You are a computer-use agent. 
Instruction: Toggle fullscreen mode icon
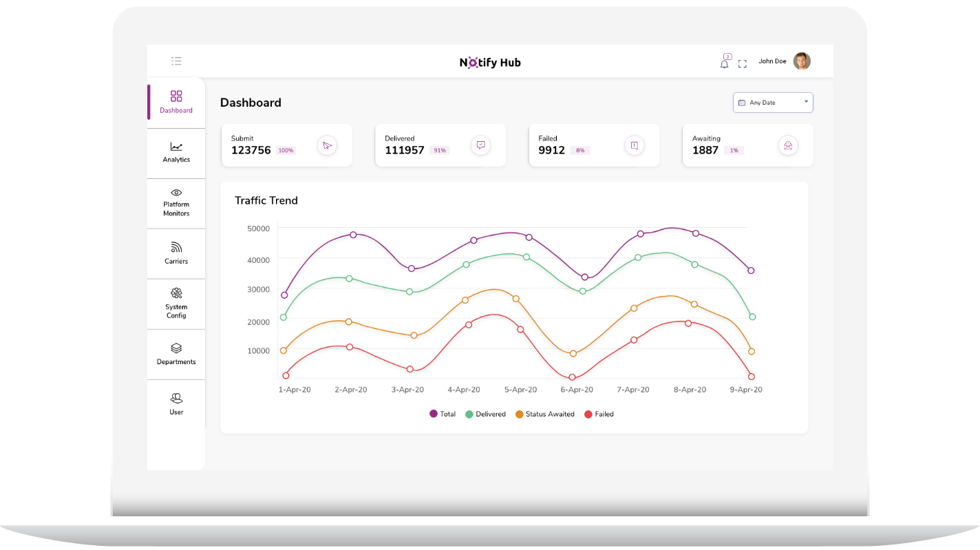[742, 64]
